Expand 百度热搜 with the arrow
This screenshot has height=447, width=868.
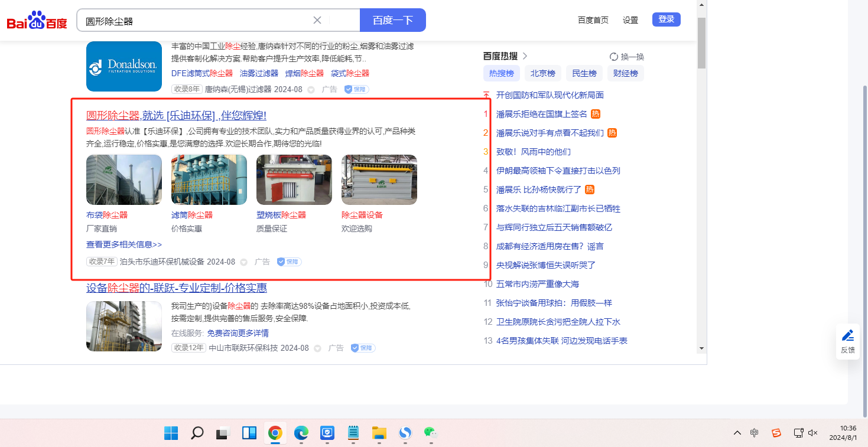(x=525, y=56)
